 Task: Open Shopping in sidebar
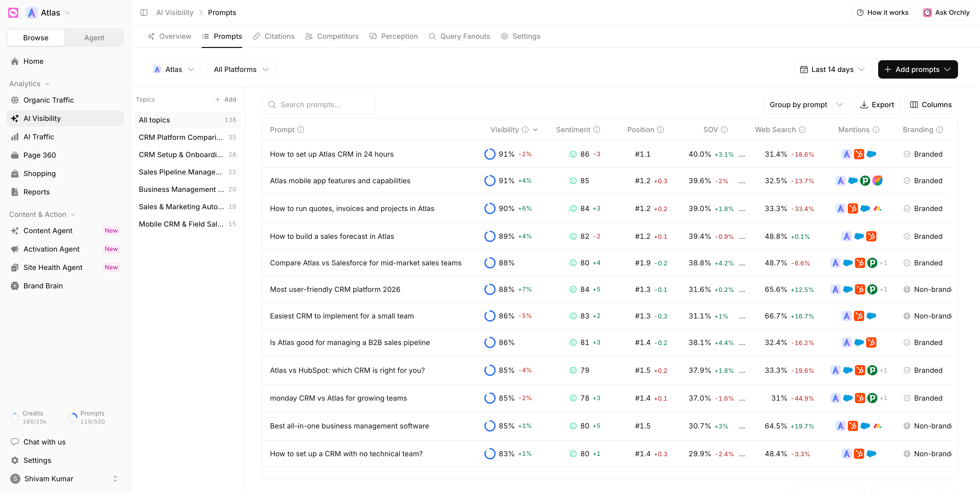(65, 174)
